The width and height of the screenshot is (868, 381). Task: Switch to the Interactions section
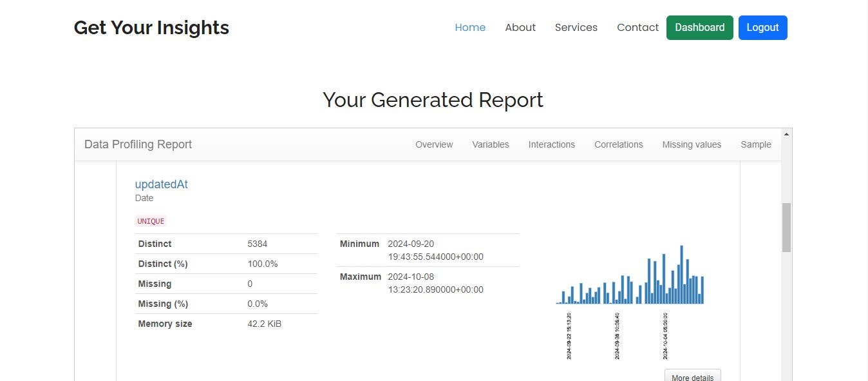(552, 144)
